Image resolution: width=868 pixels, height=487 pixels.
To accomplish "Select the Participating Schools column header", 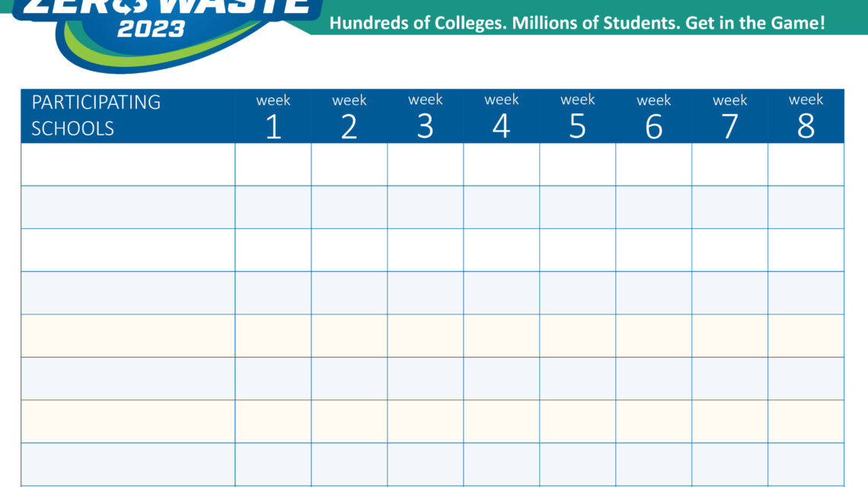I will point(127,116).
